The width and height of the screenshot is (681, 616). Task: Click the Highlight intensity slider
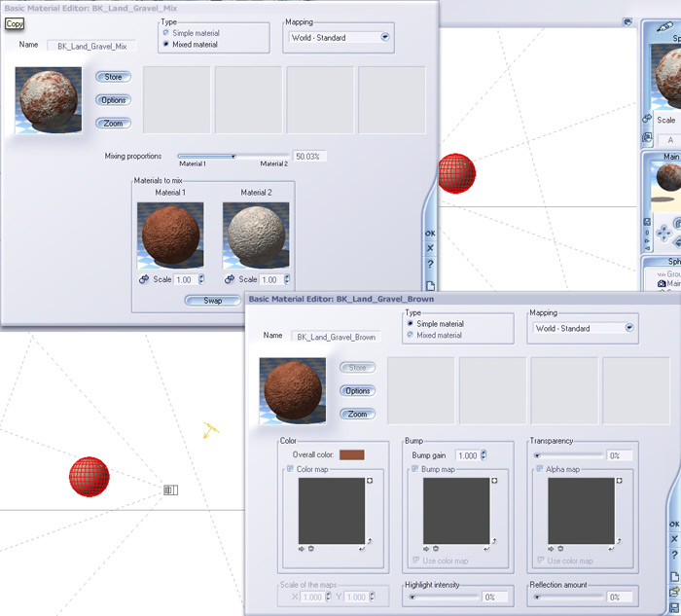tap(444, 597)
